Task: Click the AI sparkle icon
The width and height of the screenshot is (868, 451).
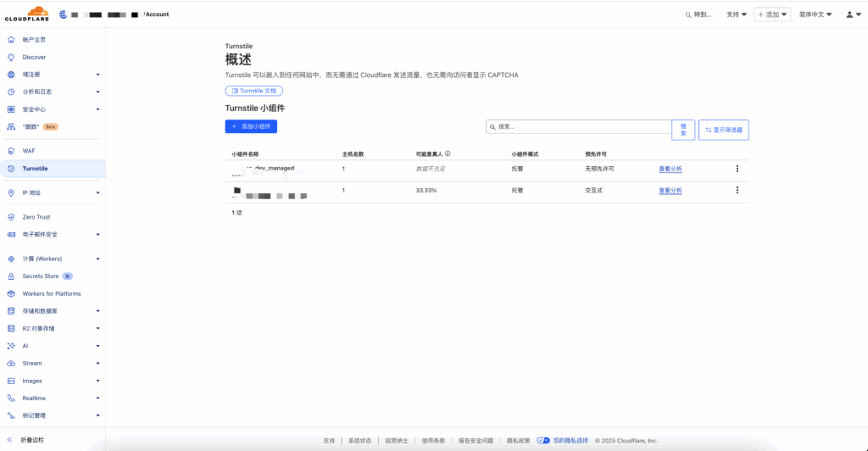Action: pyautogui.click(x=11, y=346)
